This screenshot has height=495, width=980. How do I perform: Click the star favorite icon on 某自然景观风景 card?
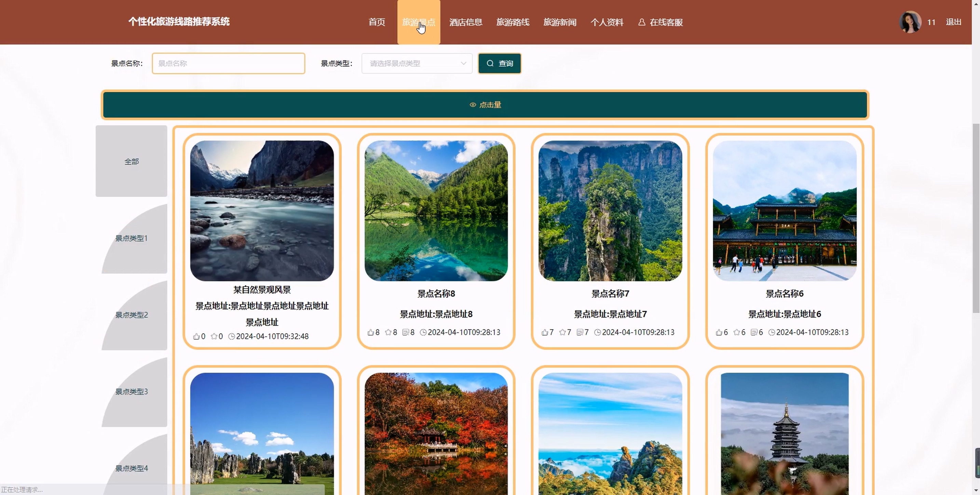click(x=214, y=336)
